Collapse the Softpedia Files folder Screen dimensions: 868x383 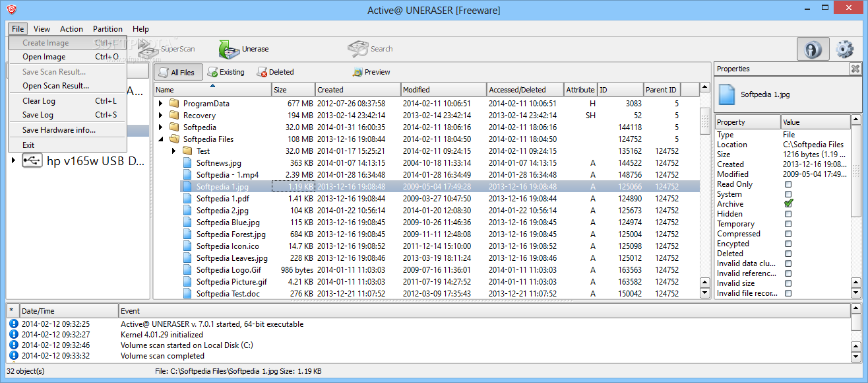(x=160, y=139)
